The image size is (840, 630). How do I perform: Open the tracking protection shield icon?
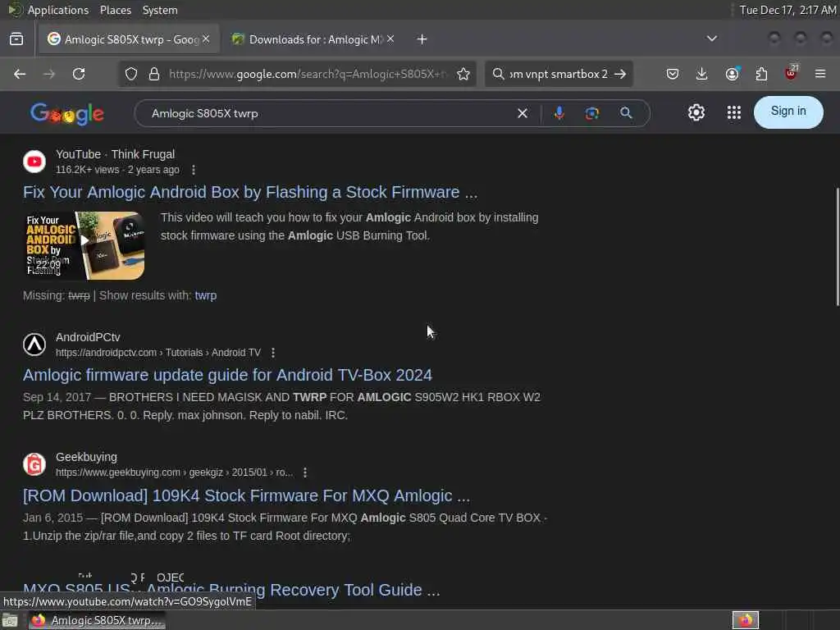(x=131, y=74)
